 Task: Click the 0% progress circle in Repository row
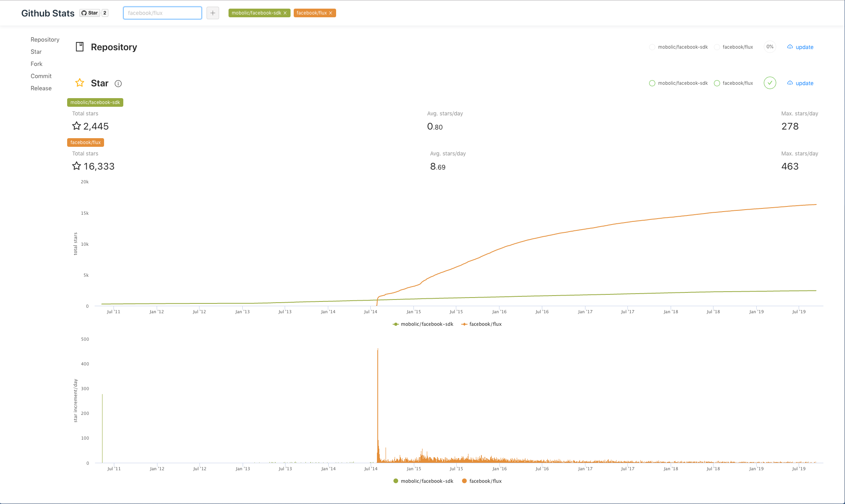(770, 47)
